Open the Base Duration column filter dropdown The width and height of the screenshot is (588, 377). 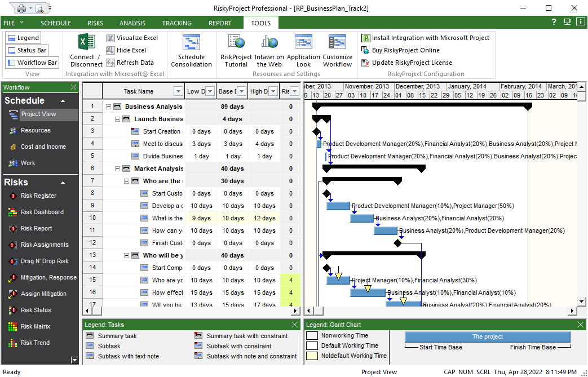[x=241, y=91]
